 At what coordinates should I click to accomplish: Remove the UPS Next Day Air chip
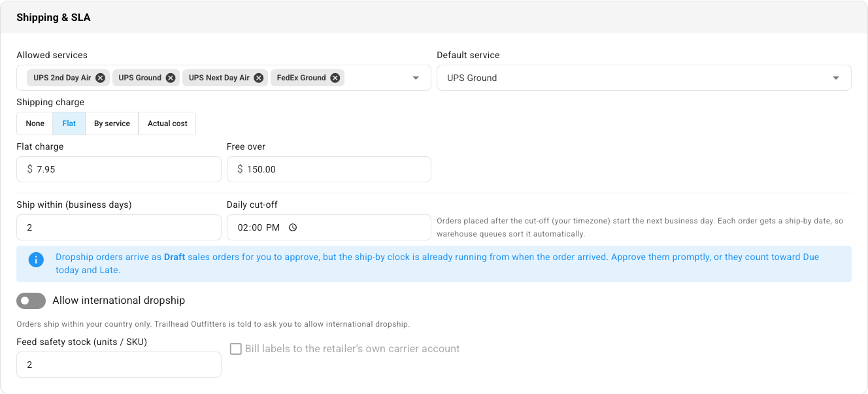pos(259,78)
